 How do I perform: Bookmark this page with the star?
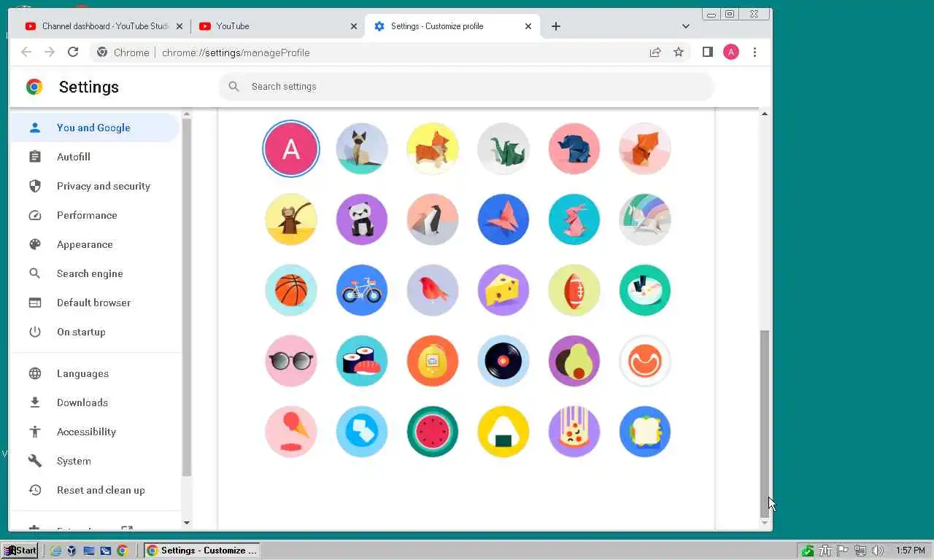(679, 52)
